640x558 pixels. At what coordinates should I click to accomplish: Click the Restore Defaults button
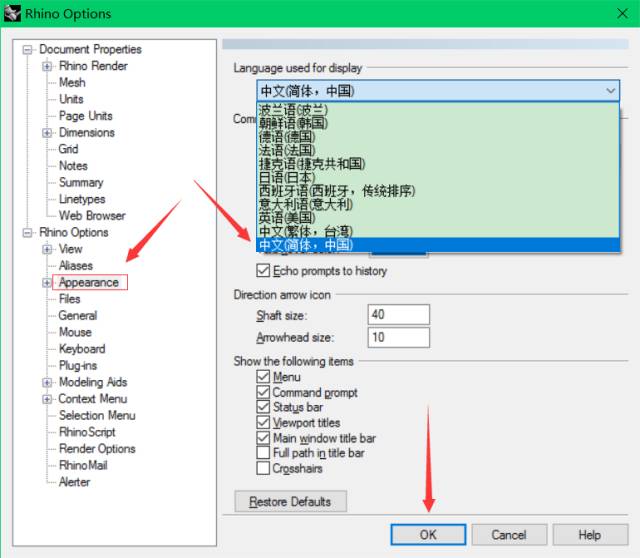click(x=289, y=501)
